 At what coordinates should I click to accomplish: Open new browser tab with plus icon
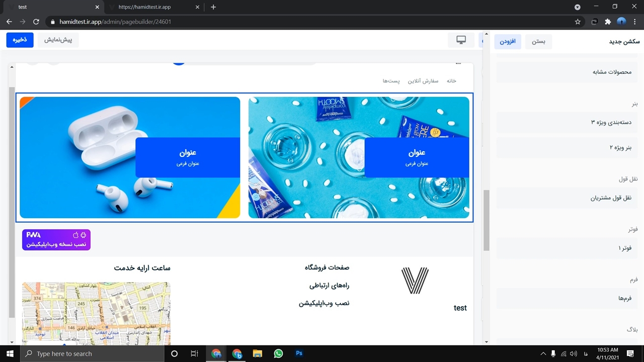(213, 7)
